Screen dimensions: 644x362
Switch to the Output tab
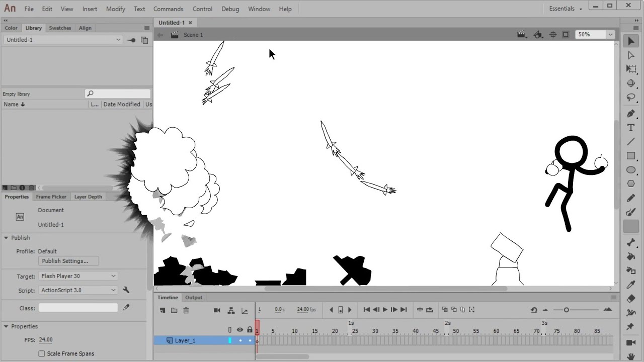click(194, 298)
